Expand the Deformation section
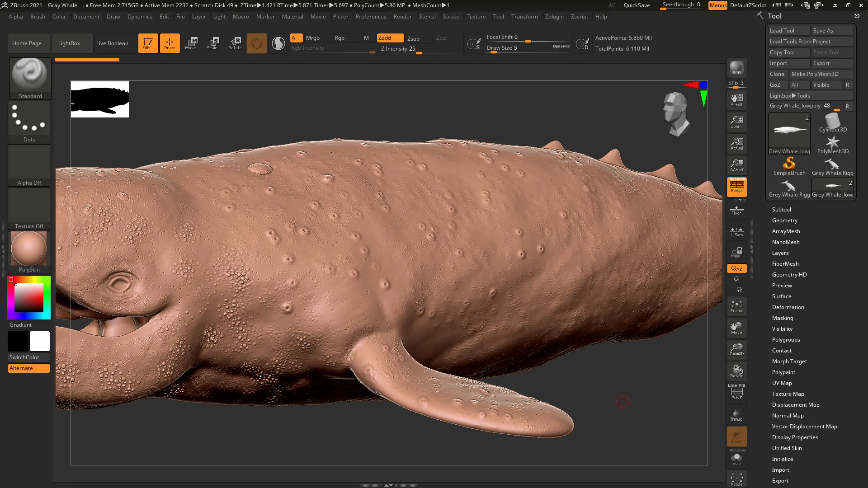The image size is (868, 488). point(788,307)
